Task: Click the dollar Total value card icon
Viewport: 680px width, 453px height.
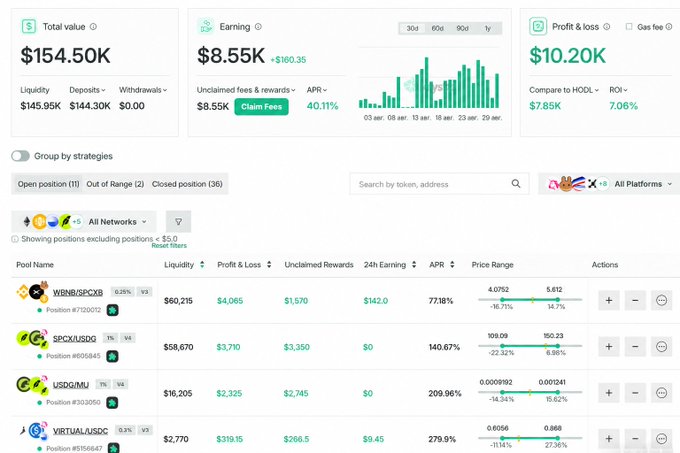Action: click(29, 26)
